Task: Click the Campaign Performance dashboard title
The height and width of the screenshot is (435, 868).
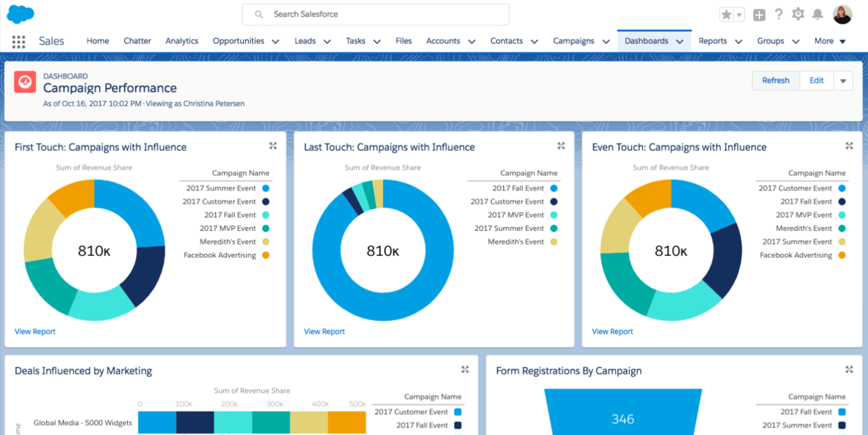Action: coord(110,89)
